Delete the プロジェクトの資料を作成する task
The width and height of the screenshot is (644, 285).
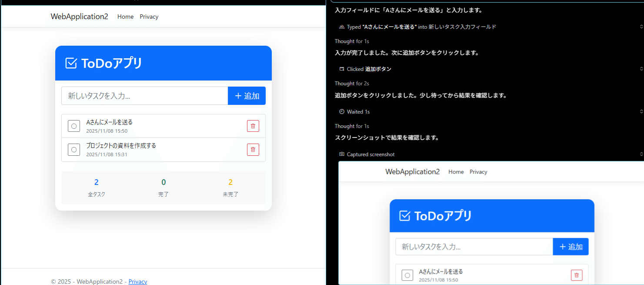tap(253, 150)
